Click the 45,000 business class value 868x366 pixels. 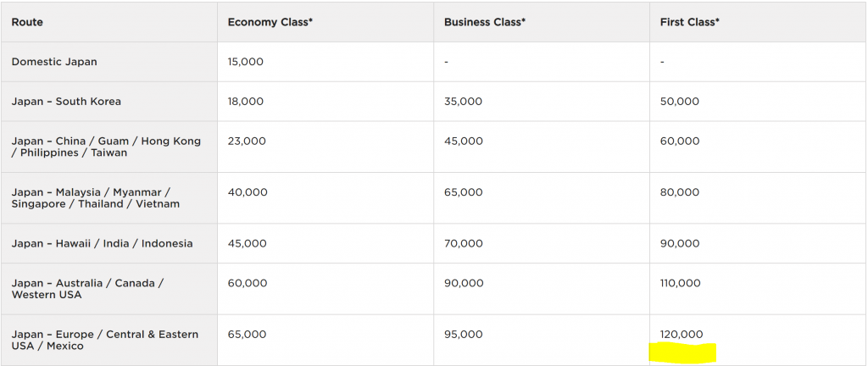(x=464, y=141)
